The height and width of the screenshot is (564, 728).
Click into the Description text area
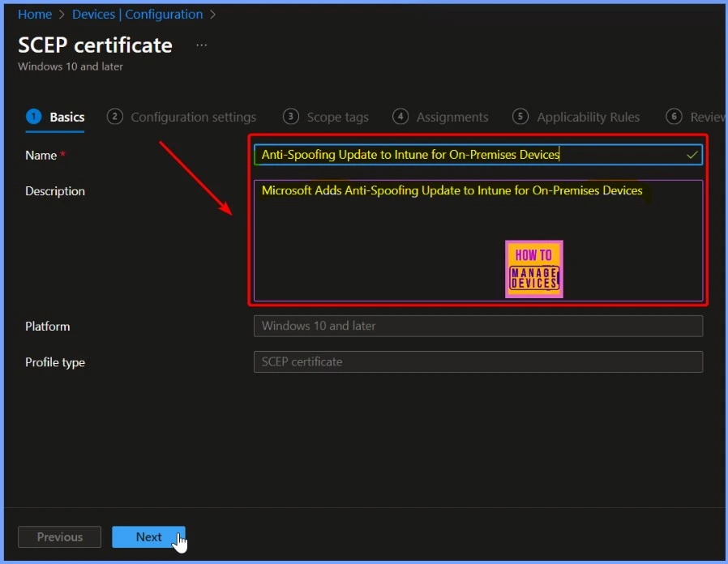477,241
